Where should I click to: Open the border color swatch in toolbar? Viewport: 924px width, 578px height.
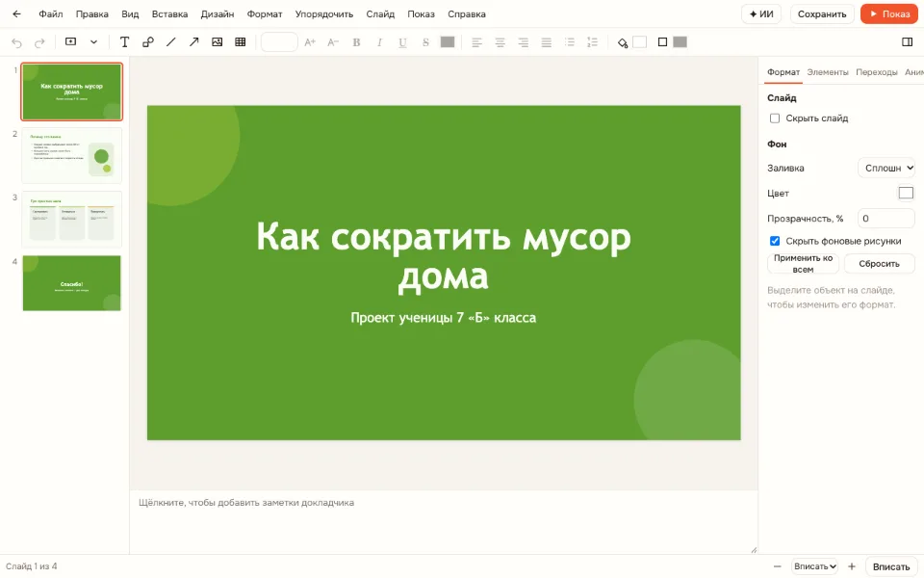coord(680,41)
